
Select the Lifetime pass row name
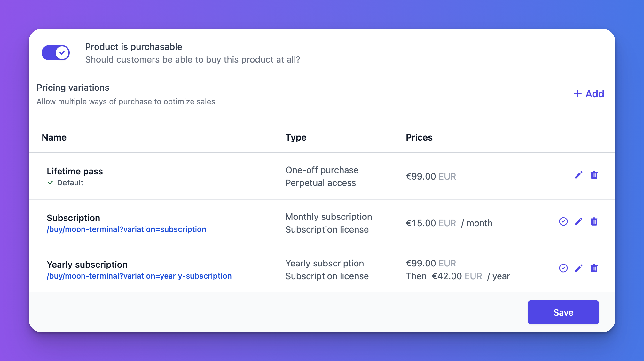(75, 171)
